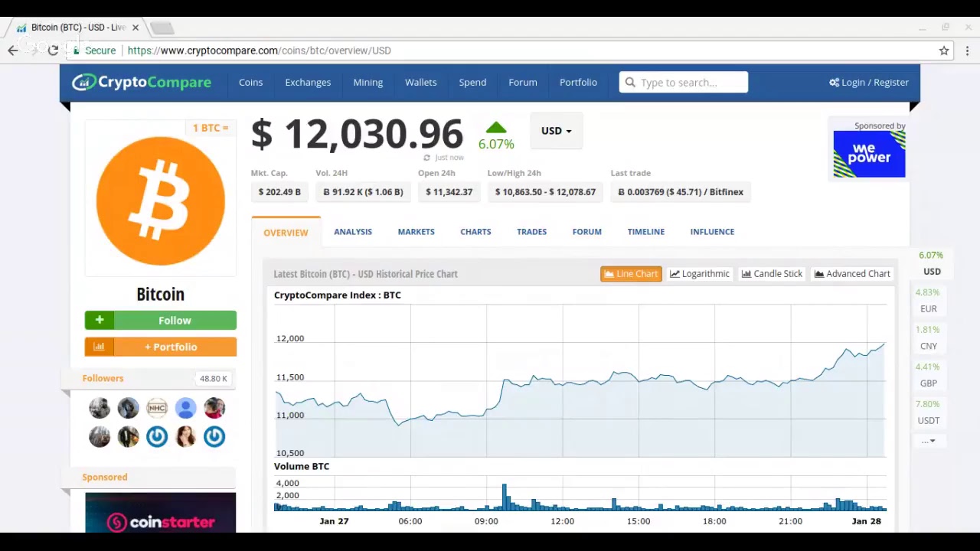Select the CNY currency option
The image size is (980, 551).
point(928,338)
